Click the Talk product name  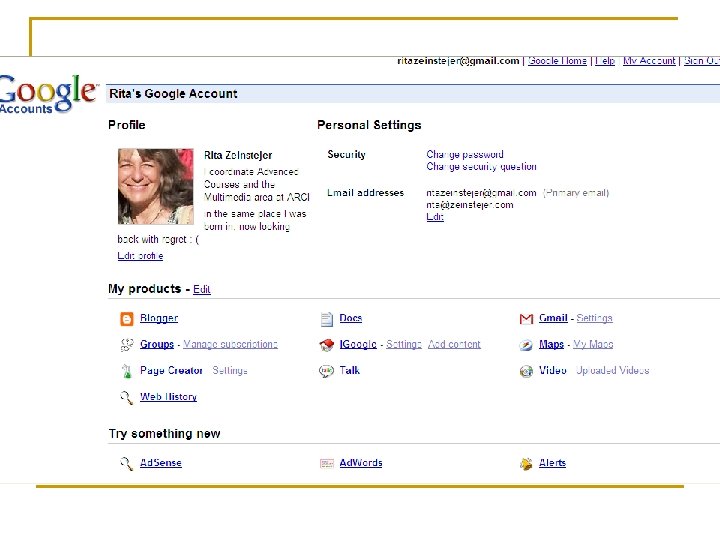349,370
